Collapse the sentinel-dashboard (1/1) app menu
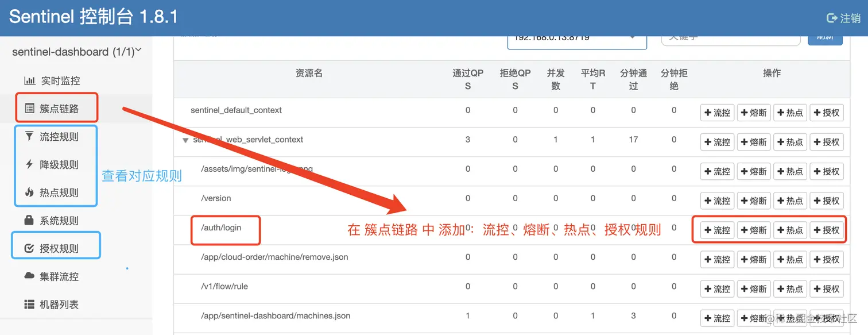This screenshot has height=335, width=868. (x=76, y=52)
